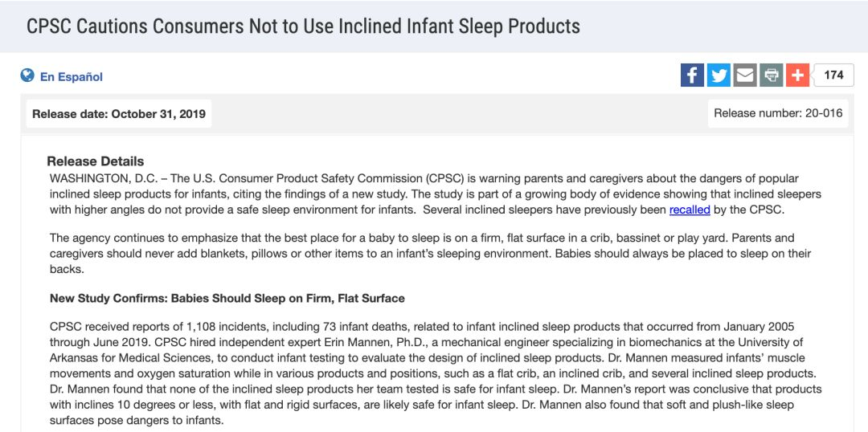The width and height of the screenshot is (868, 432).
Task: Click the Release number 20-016 box
Action: [x=778, y=113]
